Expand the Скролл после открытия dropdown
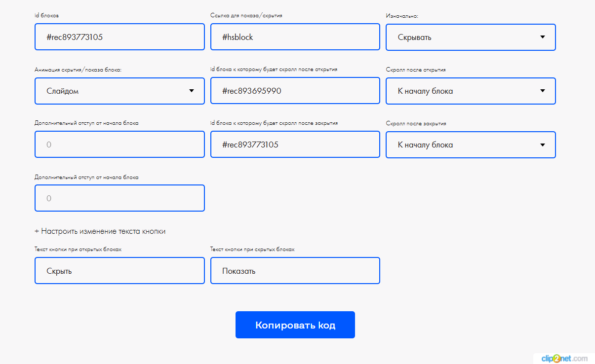 click(x=470, y=91)
